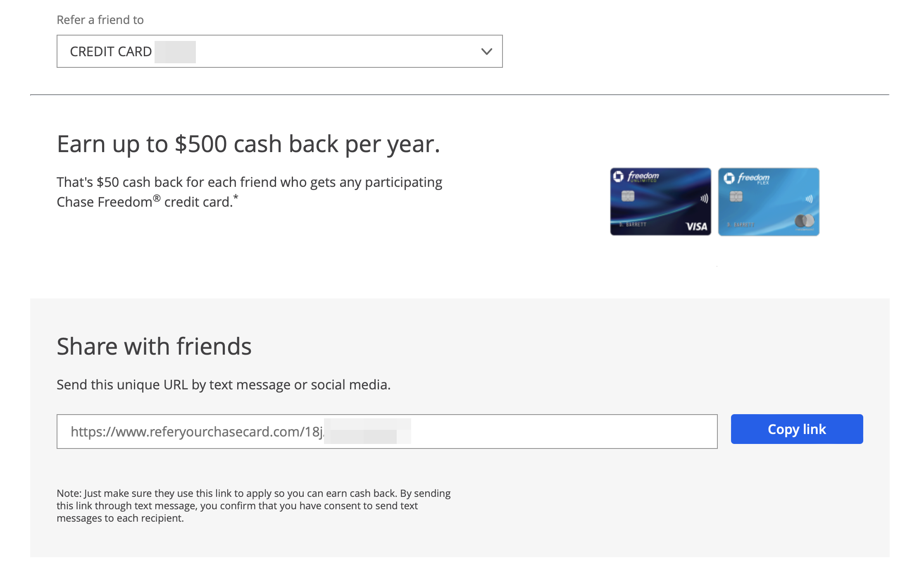
Task: Click the chevron arrow in the card selector
Action: click(486, 52)
